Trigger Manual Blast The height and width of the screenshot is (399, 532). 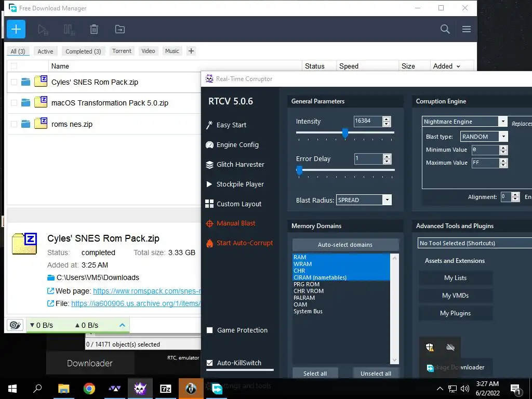pyautogui.click(x=231, y=223)
